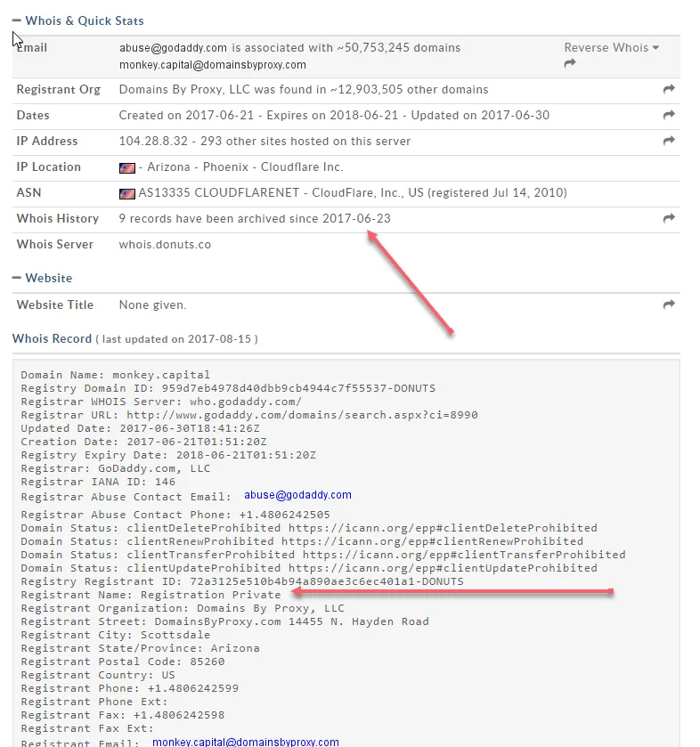Select 'Registrant State/Province: Arizona' line
Screen dimensions: 700x747
140,648
